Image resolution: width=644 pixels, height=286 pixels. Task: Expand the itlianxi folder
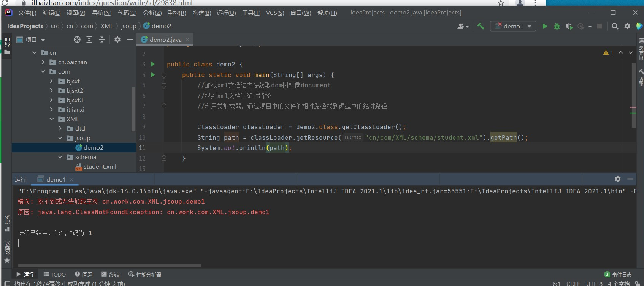pyautogui.click(x=51, y=109)
